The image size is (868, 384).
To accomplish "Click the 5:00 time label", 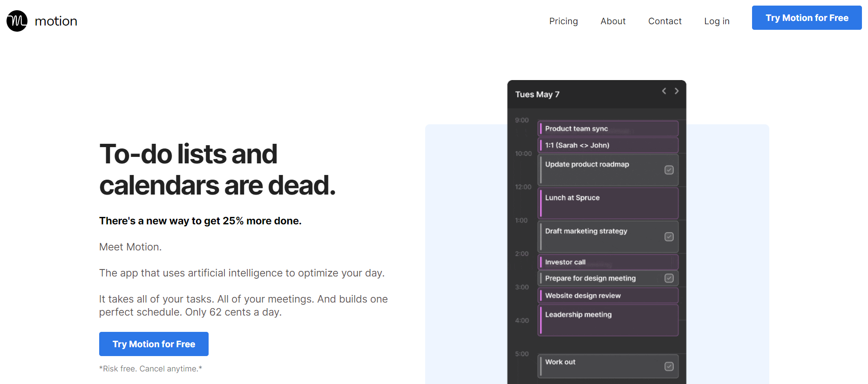I will 522,354.
